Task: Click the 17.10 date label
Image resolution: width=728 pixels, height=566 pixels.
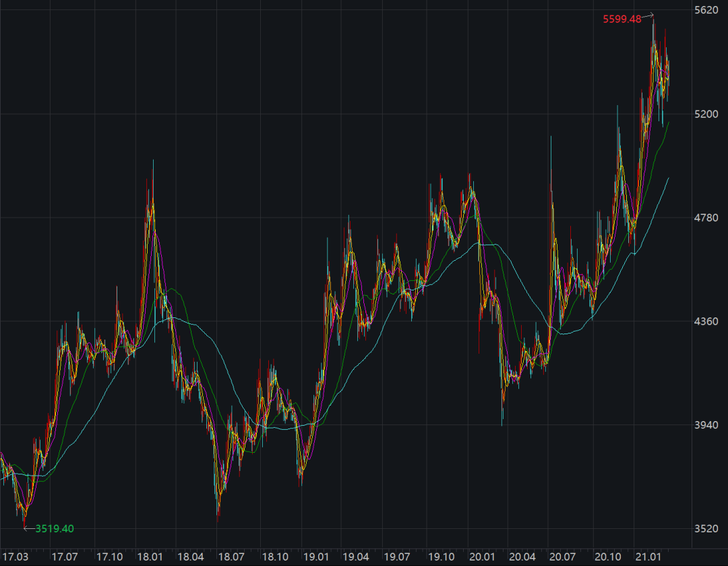Action: pos(110,557)
